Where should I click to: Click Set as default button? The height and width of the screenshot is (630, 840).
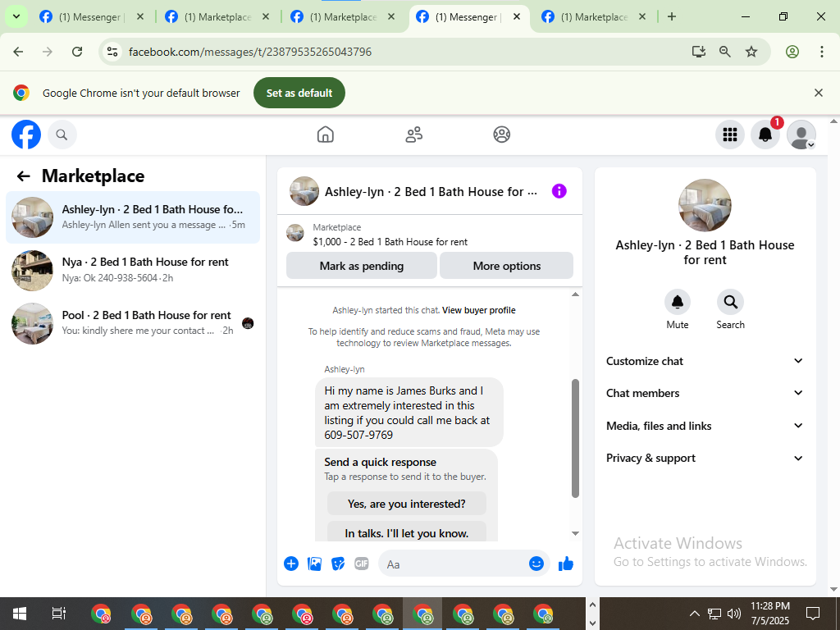pos(299,93)
